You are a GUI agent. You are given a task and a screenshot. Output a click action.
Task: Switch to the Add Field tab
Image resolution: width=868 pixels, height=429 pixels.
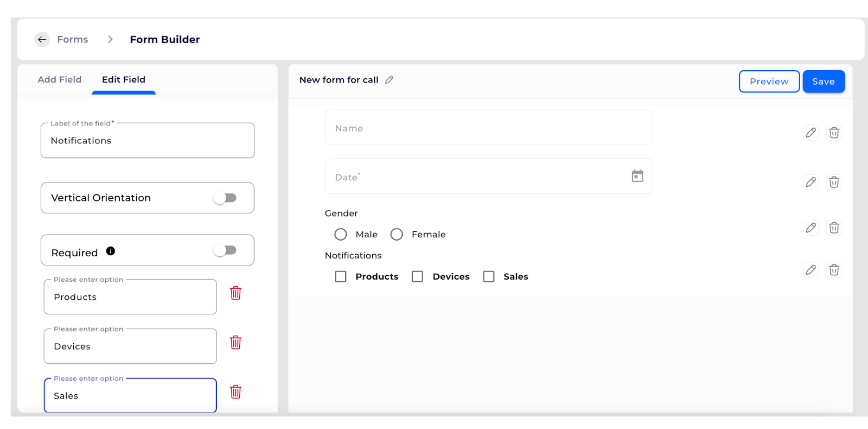click(x=60, y=80)
